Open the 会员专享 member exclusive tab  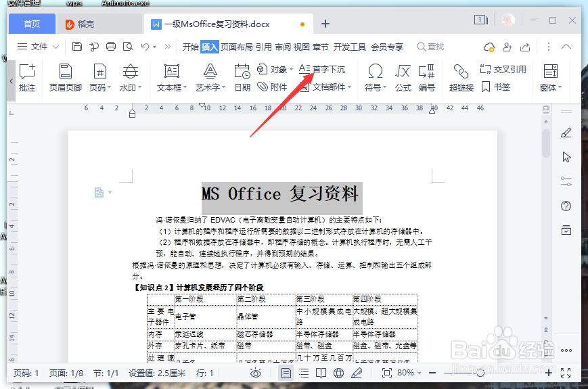(387, 47)
